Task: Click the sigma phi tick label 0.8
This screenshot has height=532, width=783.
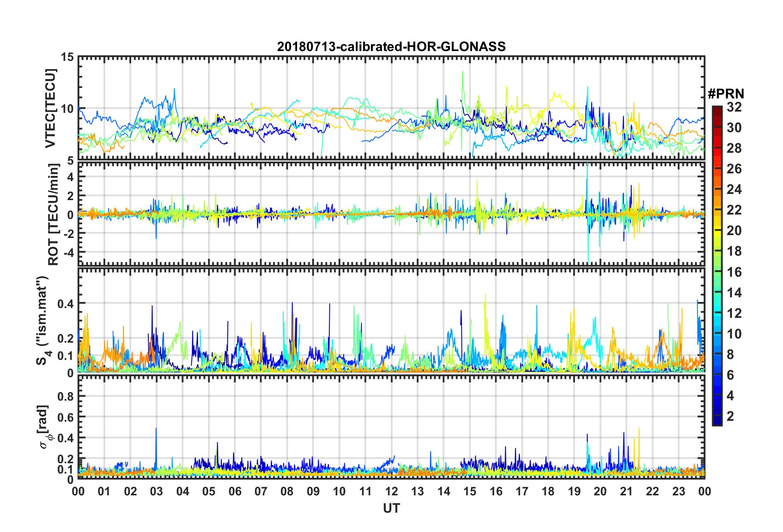Action: pyautogui.click(x=66, y=397)
